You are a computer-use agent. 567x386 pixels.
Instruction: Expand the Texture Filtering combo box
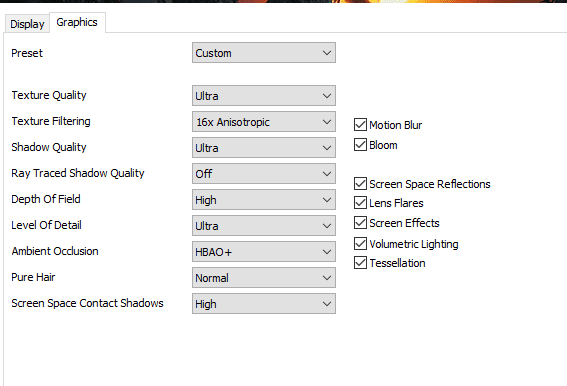coord(264,122)
